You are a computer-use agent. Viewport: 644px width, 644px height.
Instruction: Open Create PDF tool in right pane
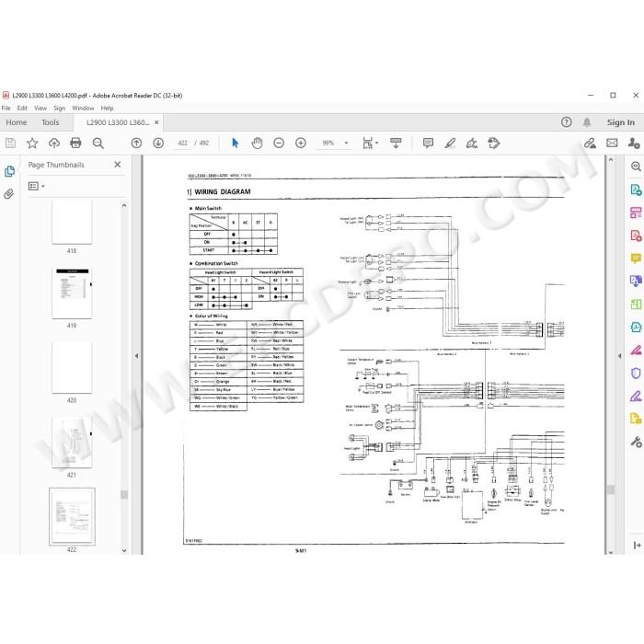[636, 236]
